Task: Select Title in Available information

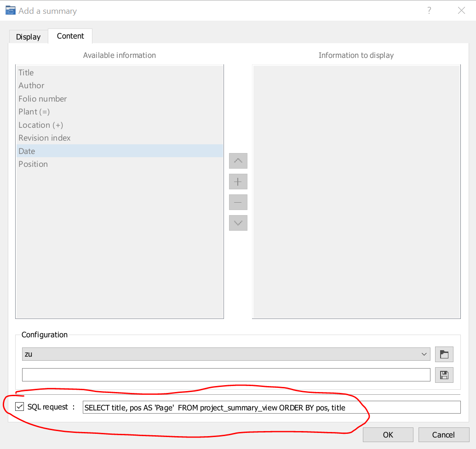Action: (26, 73)
